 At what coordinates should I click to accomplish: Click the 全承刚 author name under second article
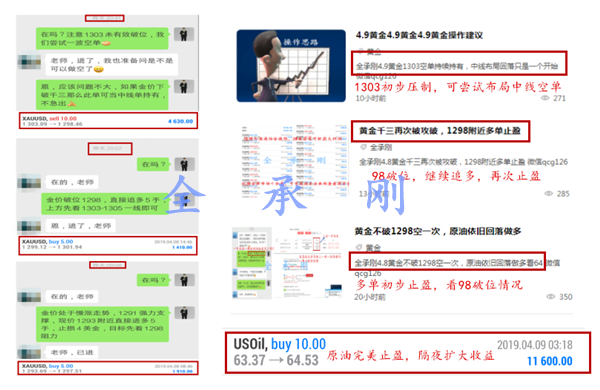click(381, 147)
